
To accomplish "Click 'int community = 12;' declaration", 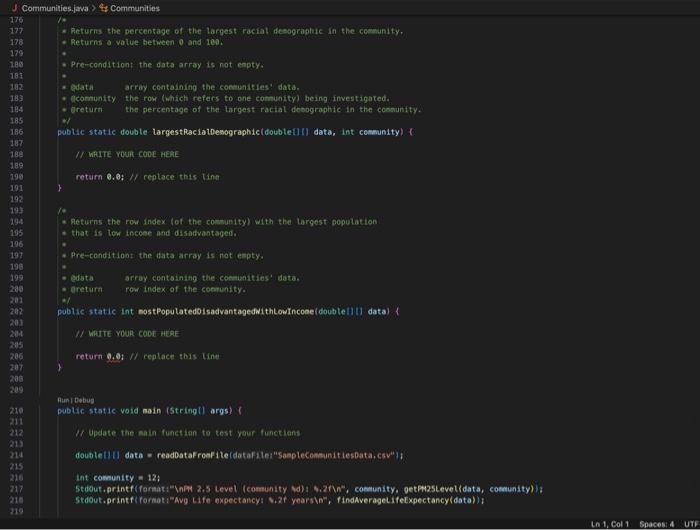I will pyautogui.click(x=118, y=478).
